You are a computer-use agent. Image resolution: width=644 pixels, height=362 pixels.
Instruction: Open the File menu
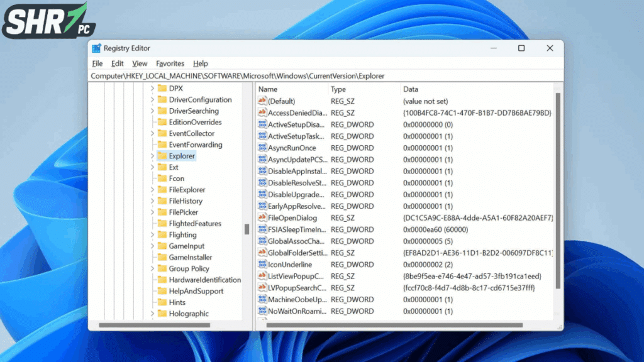click(x=97, y=63)
